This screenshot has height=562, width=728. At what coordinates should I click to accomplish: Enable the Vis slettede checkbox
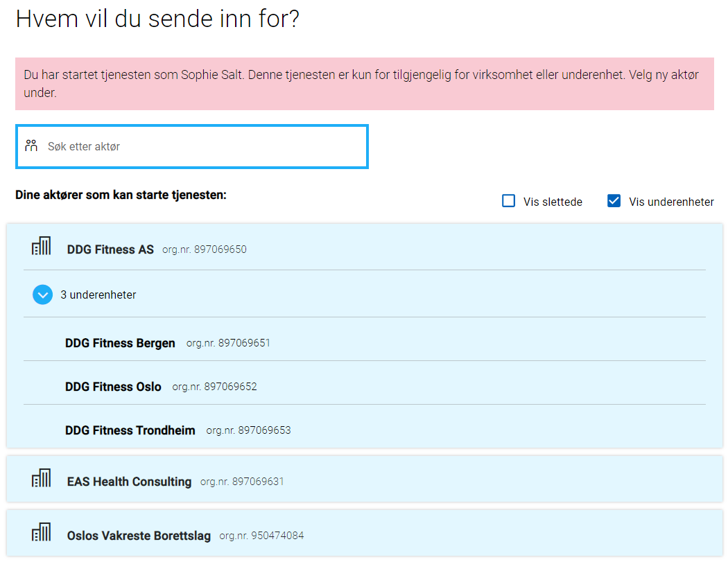[x=509, y=202]
